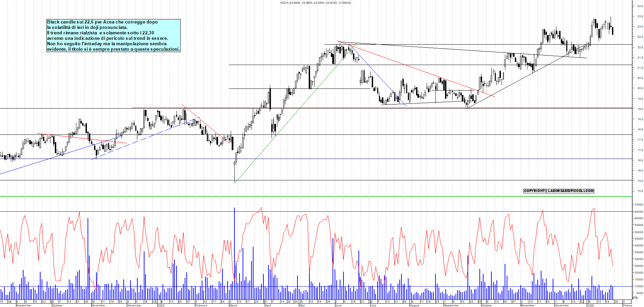Image resolution: width=644 pixels, height=307 pixels.
Task: Select the 2025 year label on time axis
Action: 161,305
